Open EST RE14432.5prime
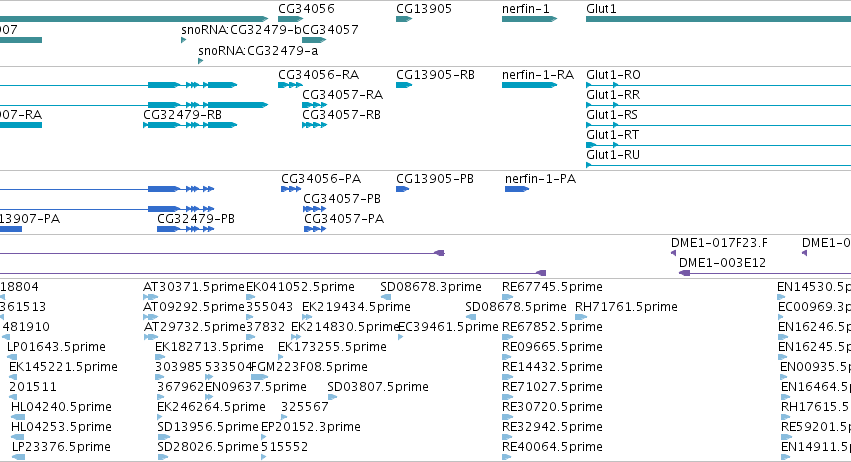Image resolution: width=851 pixels, height=462 pixels. pyautogui.click(x=552, y=368)
